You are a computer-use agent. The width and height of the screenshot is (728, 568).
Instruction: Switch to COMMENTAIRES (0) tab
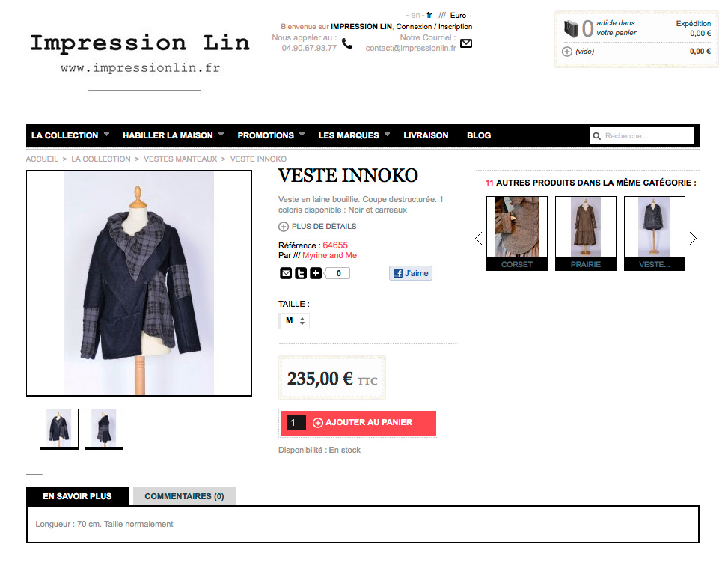(184, 496)
